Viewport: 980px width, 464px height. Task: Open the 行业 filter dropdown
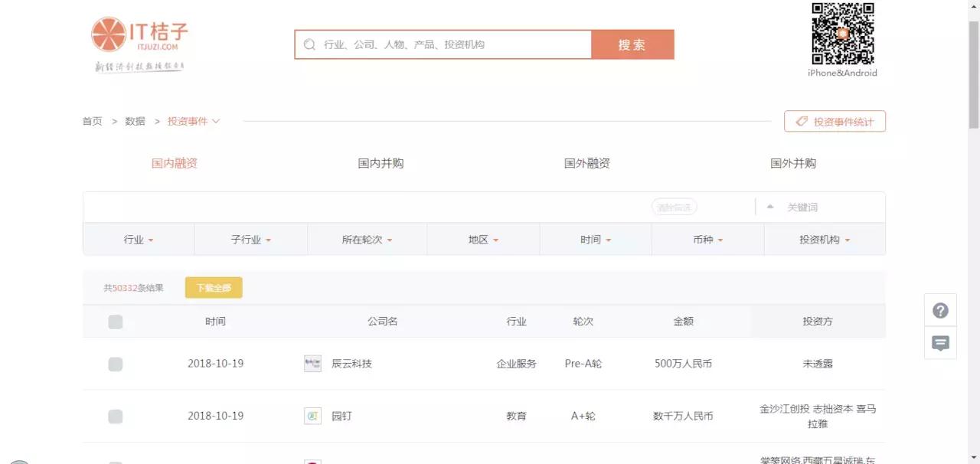pos(138,239)
